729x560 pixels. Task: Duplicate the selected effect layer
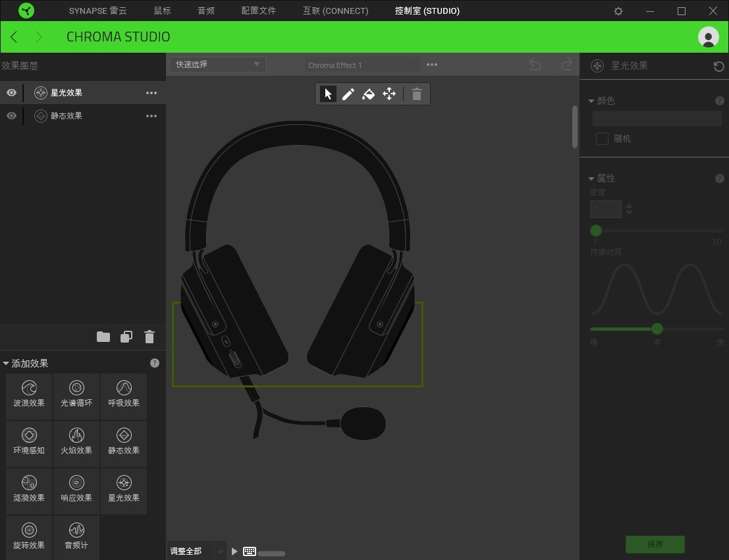(x=126, y=337)
